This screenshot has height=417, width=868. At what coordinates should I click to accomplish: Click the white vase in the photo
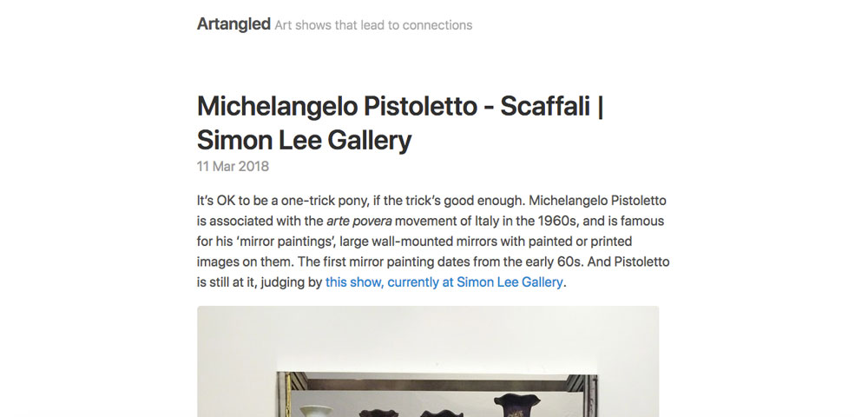(x=316, y=412)
